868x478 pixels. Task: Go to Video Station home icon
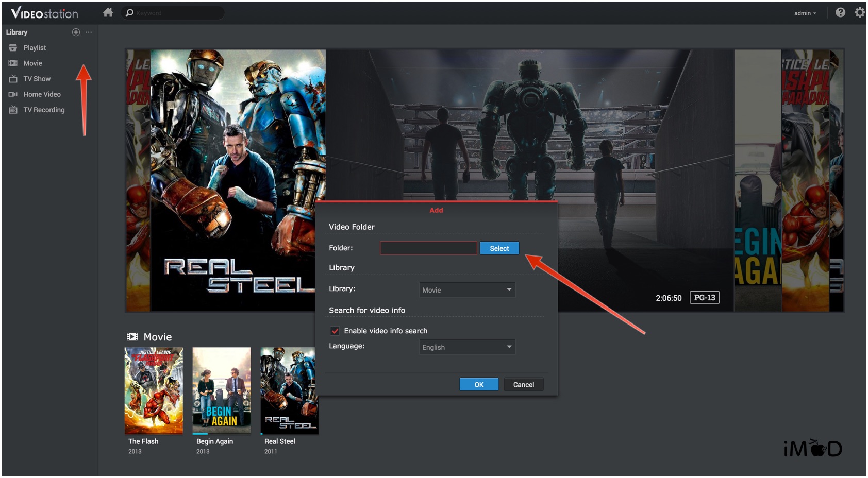108,12
